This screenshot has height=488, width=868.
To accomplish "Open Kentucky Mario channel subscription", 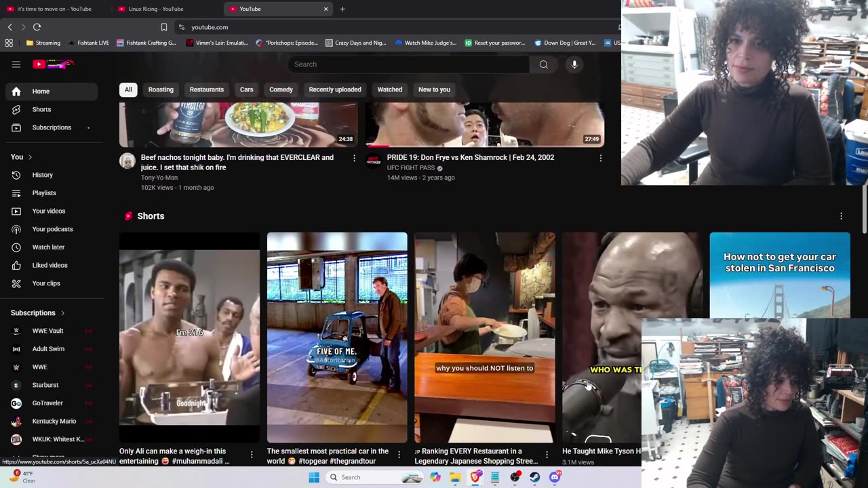I will pos(52,421).
